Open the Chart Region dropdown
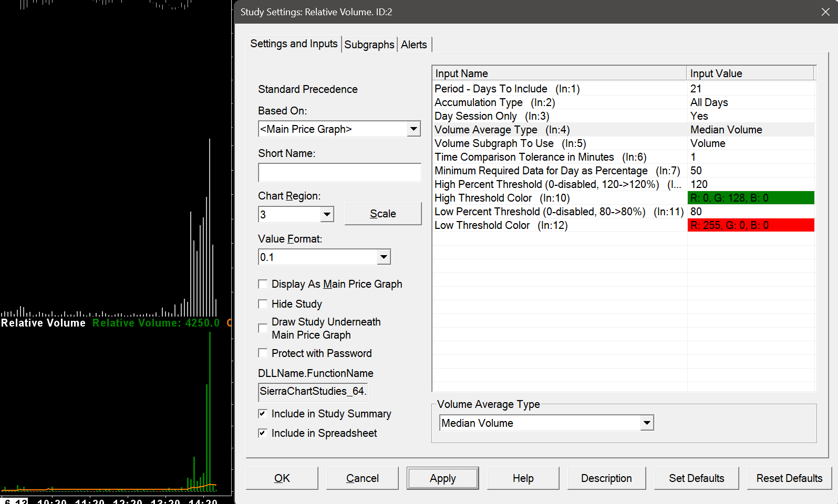 (327, 214)
